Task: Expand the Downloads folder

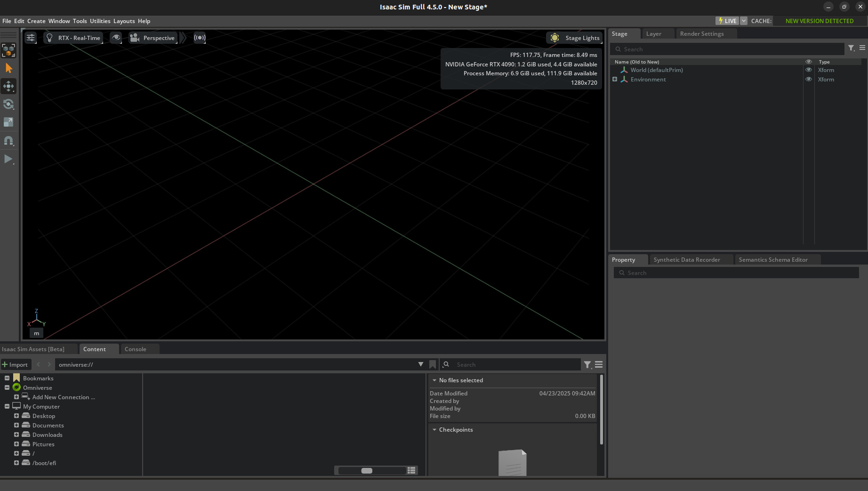Action: pyautogui.click(x=16, y=435)
